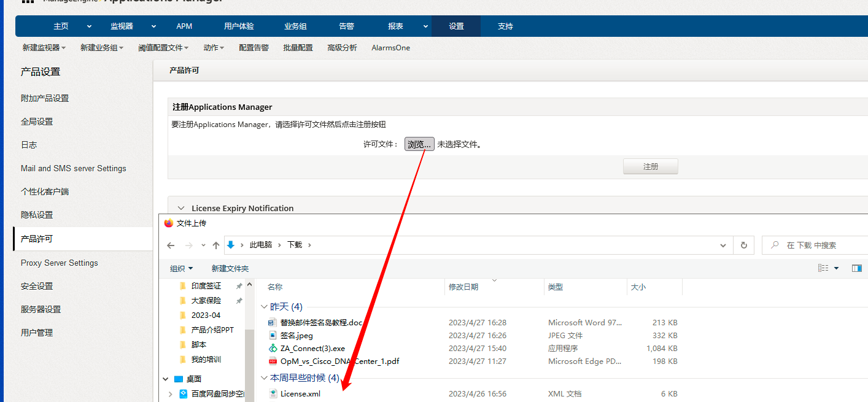
Task: Open the address bar history dropdown
Action: coord(723,245)
